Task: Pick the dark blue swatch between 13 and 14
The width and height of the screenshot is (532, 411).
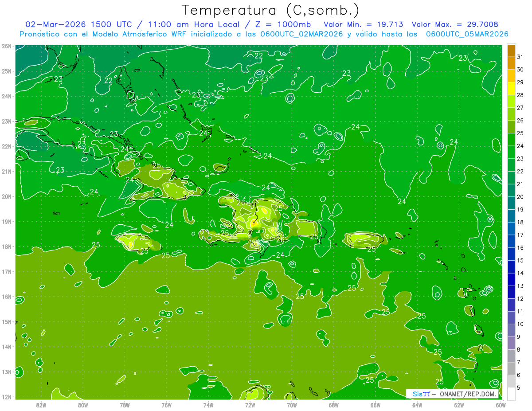Action: [x=511, y=279]
